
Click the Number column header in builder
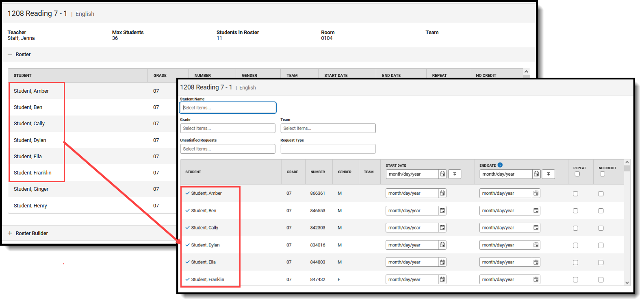pyautogui.click(x=318, y=172)
